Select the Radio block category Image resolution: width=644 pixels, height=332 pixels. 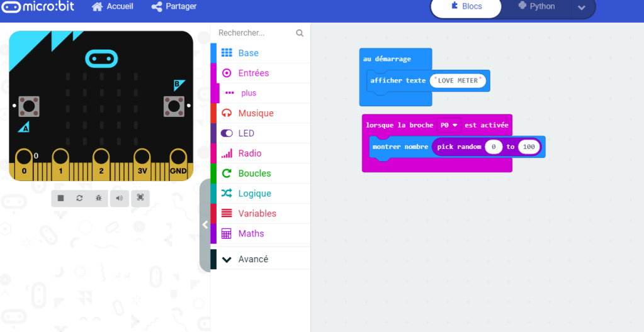[249, 153]
